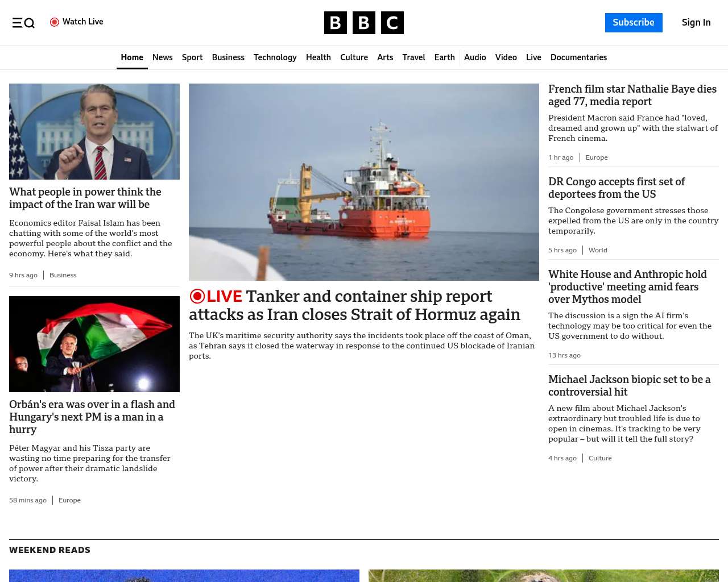Click the Hungarian flag rally photo

point(94,344)
